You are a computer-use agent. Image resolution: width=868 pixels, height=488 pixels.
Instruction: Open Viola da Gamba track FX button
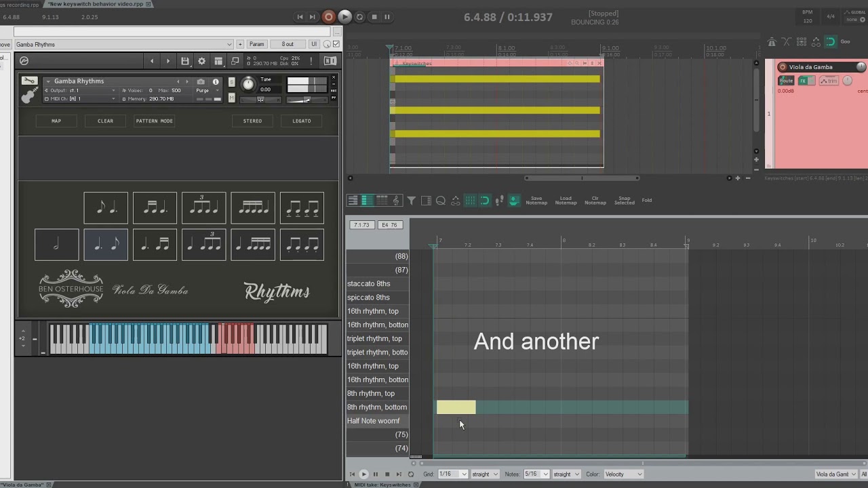pyautogui.click(x=803, y=81)
